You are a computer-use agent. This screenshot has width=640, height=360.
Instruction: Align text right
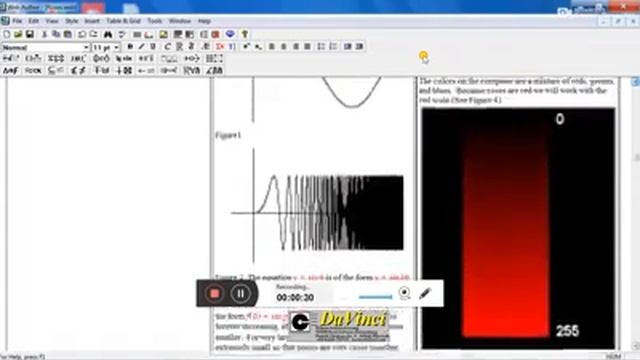[x=296, y=47]
